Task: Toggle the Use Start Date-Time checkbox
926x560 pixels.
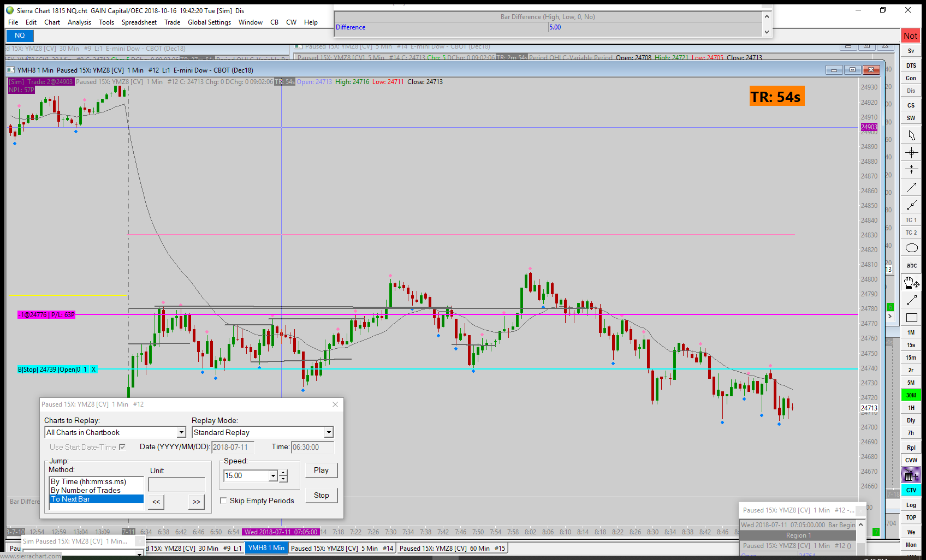Action: point(122,447)
